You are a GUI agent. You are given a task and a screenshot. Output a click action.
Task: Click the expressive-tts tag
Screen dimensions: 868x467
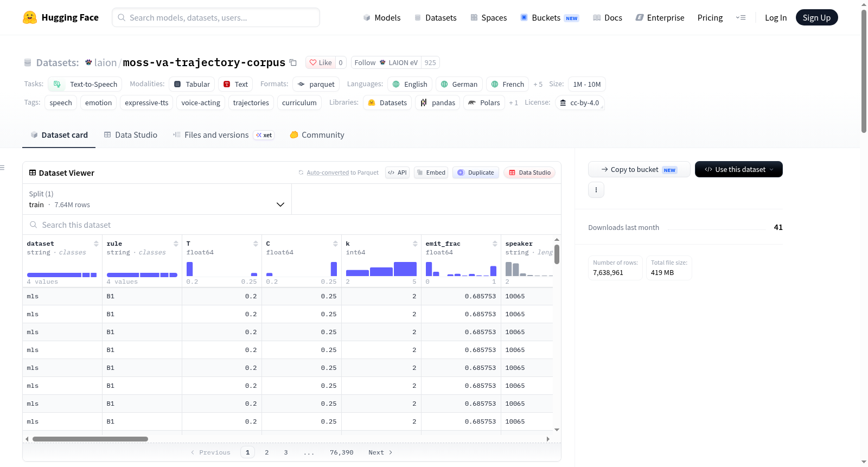(x=146, y=103)
